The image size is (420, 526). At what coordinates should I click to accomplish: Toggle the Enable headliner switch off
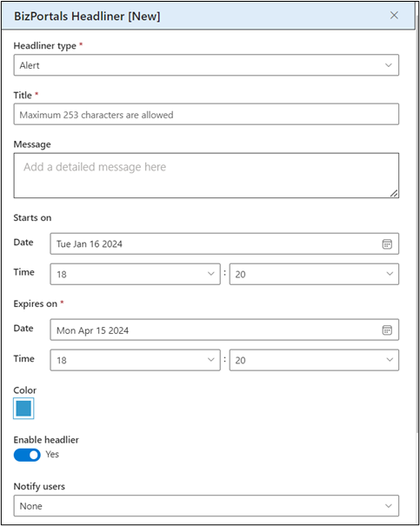point(27,455)
